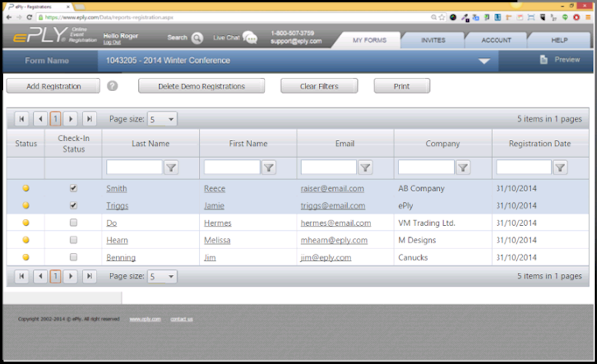This screenshot has width=597, height=364.
Task: Go to first page in bottom pager
Action: 22,276
